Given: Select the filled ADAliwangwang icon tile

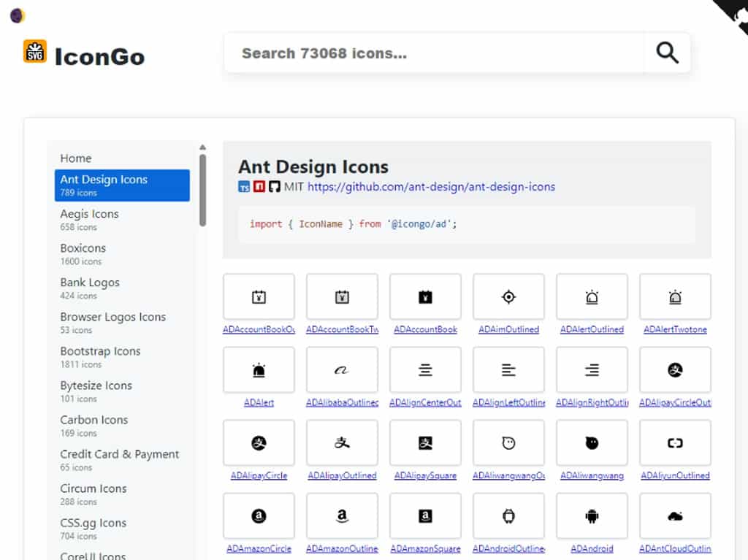Looking at the screenshot, I should (592, 442).
